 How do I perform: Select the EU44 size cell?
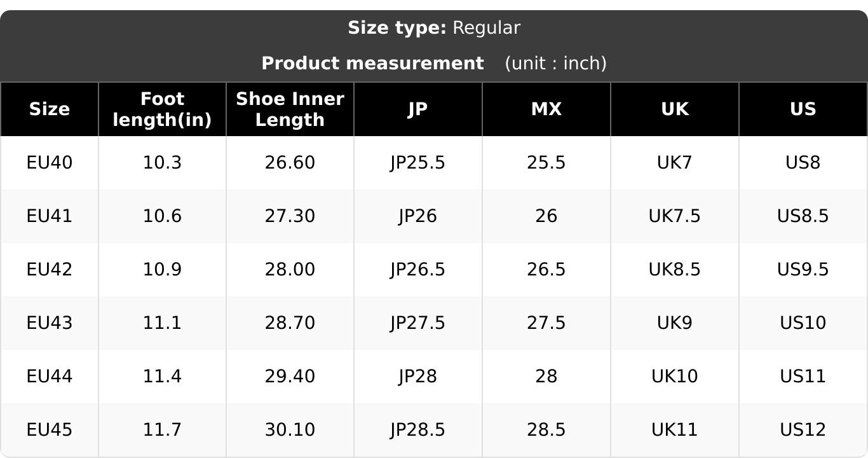coord(49,377)
